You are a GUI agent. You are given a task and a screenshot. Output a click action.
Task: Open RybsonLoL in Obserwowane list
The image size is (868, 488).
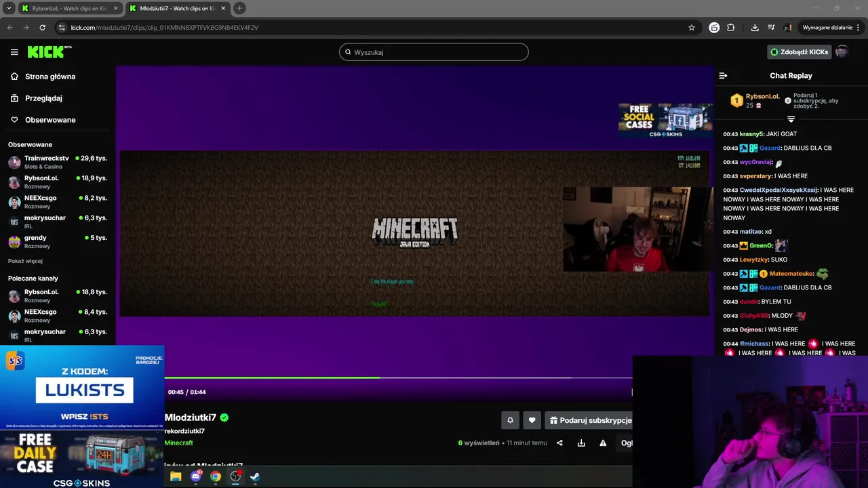58,182
